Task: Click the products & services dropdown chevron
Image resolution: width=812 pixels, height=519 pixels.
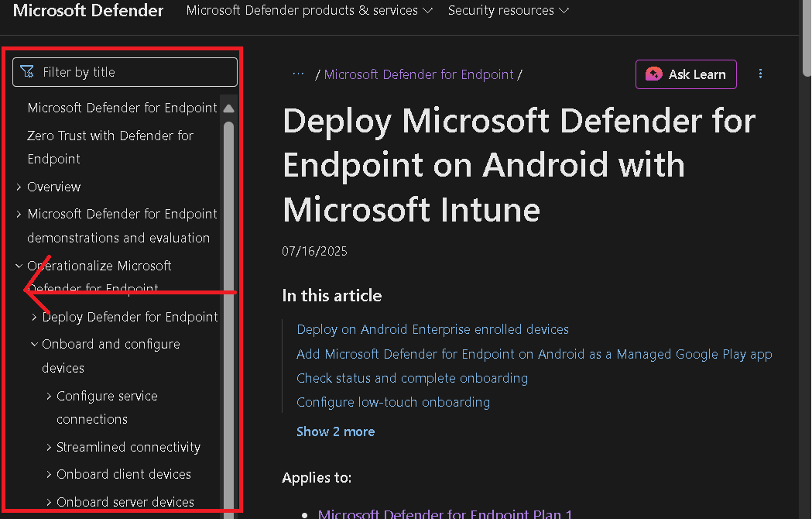Action: click(428, 11)
